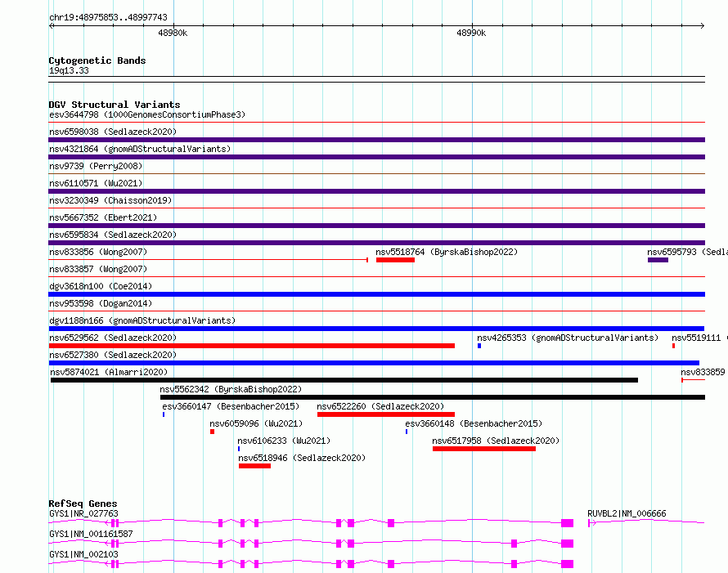This screenshot has width=728, height=573.
Task: Open nsv5562342 (ByrskaBishop2022) label
Action: coord(231,389)
